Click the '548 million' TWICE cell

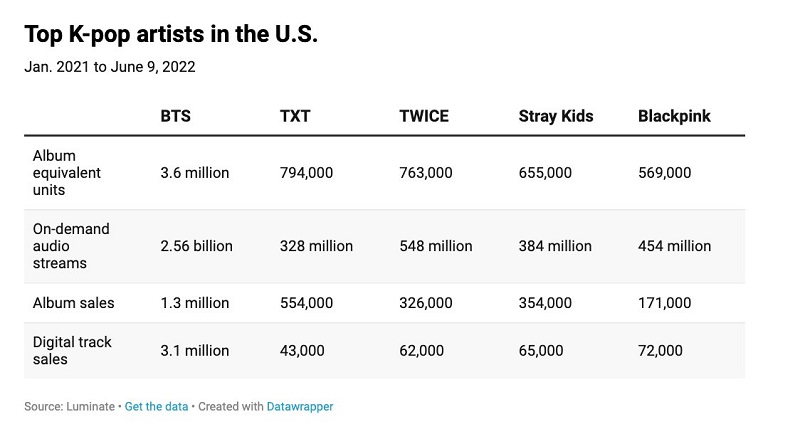pos(436,246)
